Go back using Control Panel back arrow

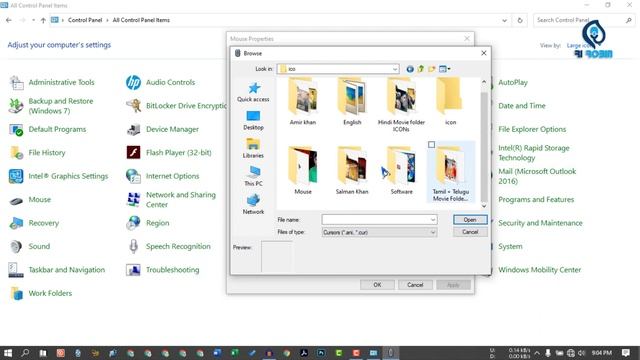point(9,20)
